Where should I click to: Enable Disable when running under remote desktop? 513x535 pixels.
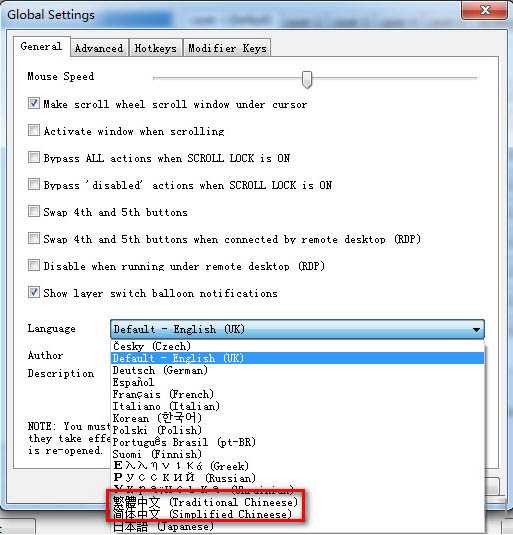[x=33, y=265]
